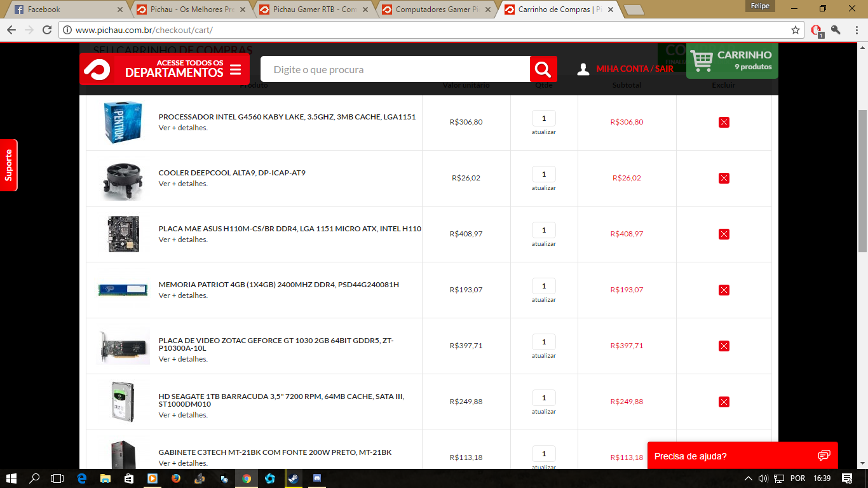The height and width of the screenshot is (488, 868).
Task: Click the Deepcool cooler product image
Action: pyautogui.click(x=123, y=180)
